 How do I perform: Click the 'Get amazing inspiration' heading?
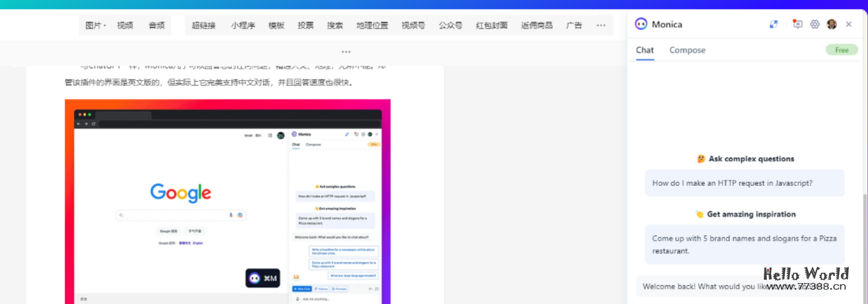pyautogui.click(x=745, y=214)
